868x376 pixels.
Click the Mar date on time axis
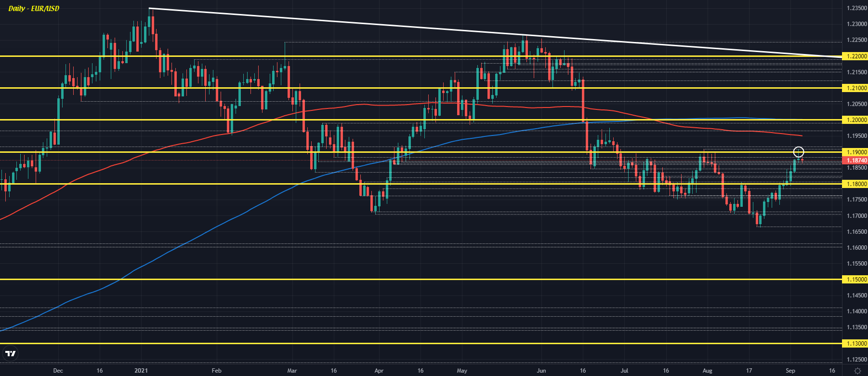pyautogui.click(x=292, y=371)
